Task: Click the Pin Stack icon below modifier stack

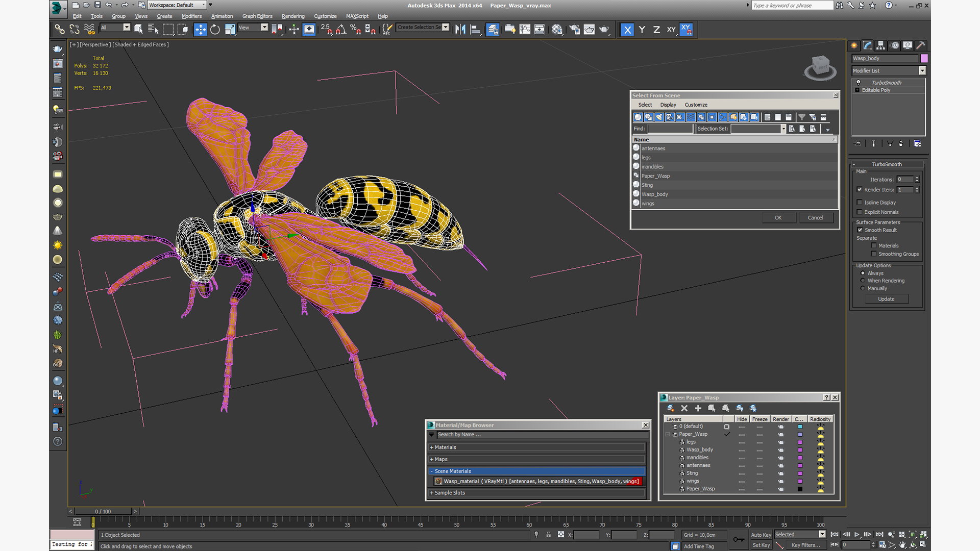Action: click(857, 144)
